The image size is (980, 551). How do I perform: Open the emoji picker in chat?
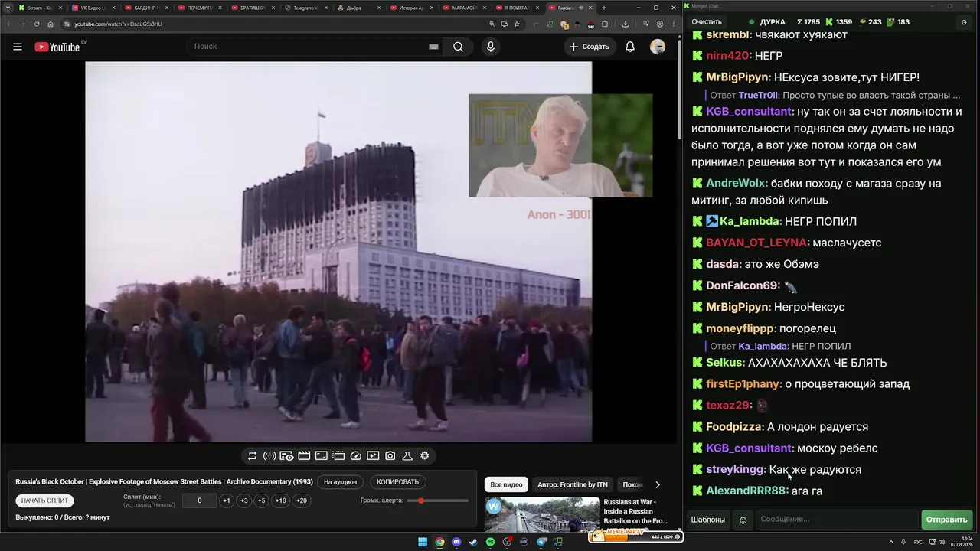(743, 520)
